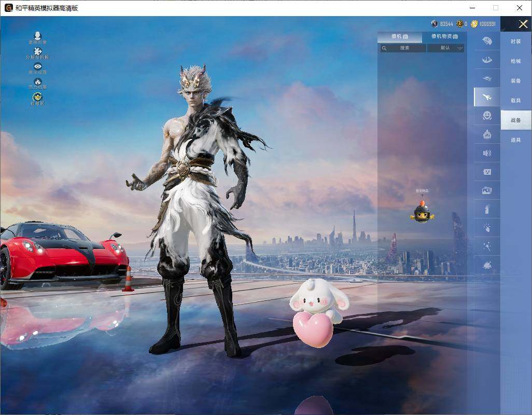
Task: Open the 分解与拆解 puzzle-piece icon
Action: pyautogui.click(x=38, y=53)
